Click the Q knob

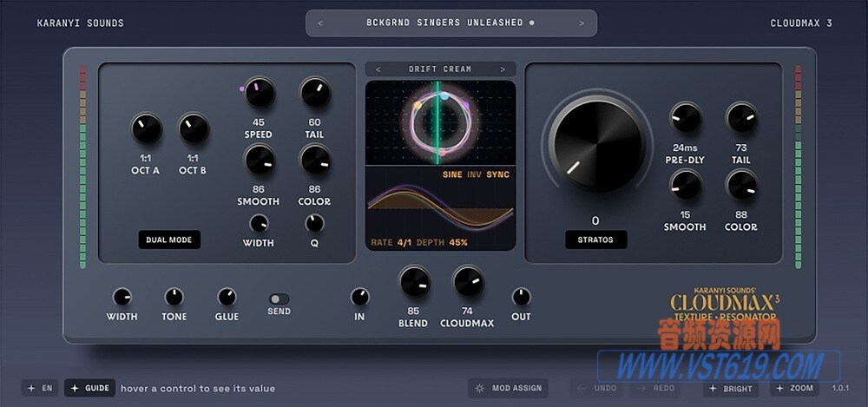[314, 223]
